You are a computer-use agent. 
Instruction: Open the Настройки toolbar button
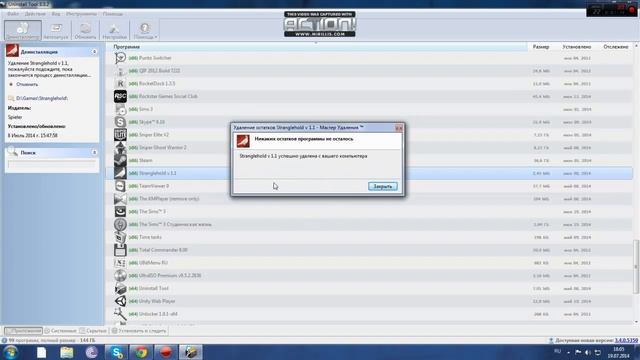pos(114,30)
